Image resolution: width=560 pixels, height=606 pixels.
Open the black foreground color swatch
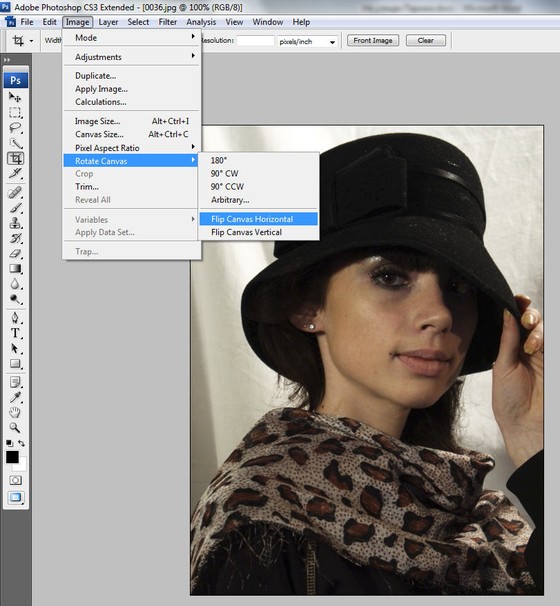pyautogui.click(x=12, y=457)
